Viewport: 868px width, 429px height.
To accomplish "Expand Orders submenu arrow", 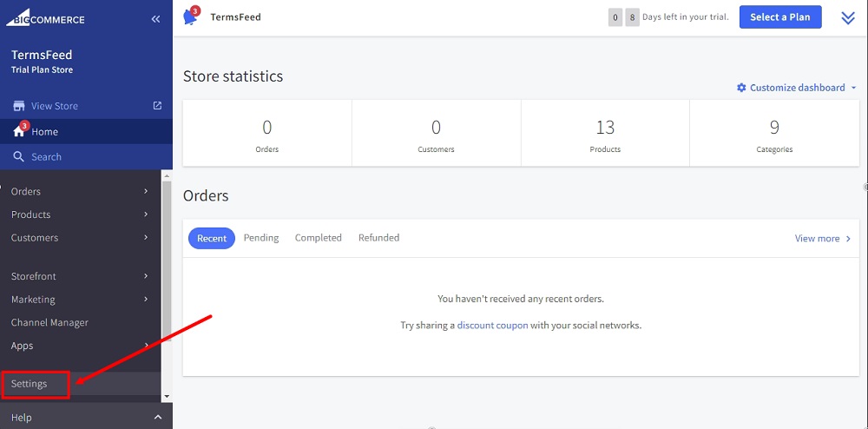I will tap(146, 191).
